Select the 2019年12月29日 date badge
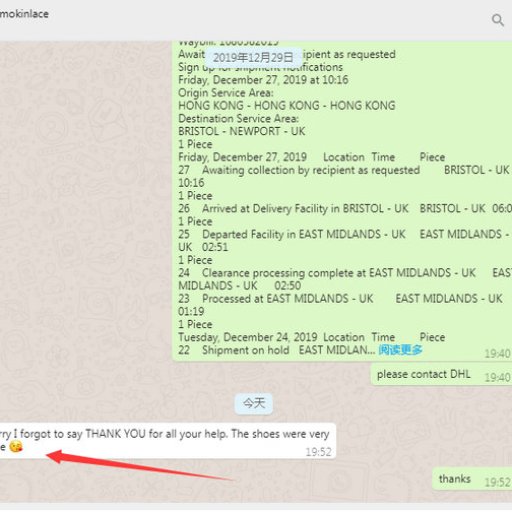 coord(253,57)
